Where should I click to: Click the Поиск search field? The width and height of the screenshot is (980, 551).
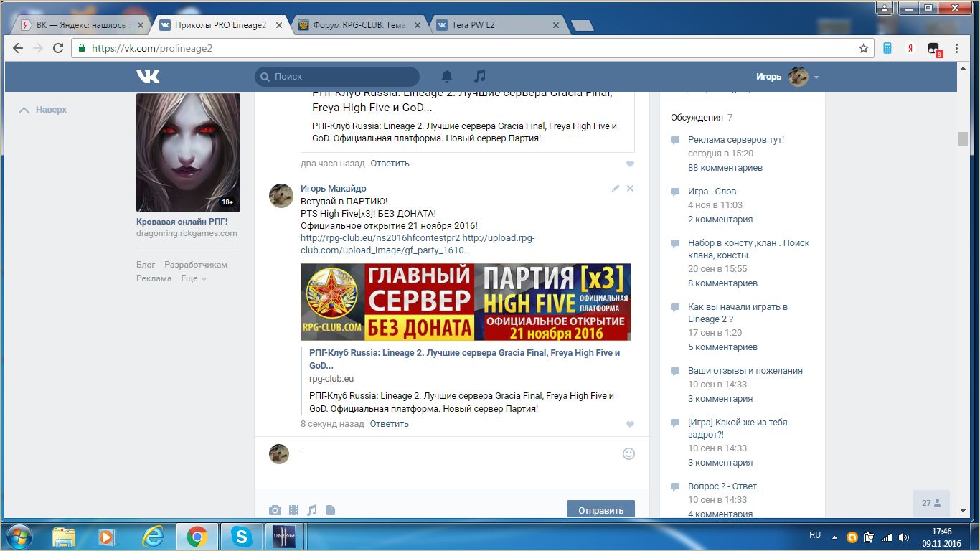tap(337, 77)
